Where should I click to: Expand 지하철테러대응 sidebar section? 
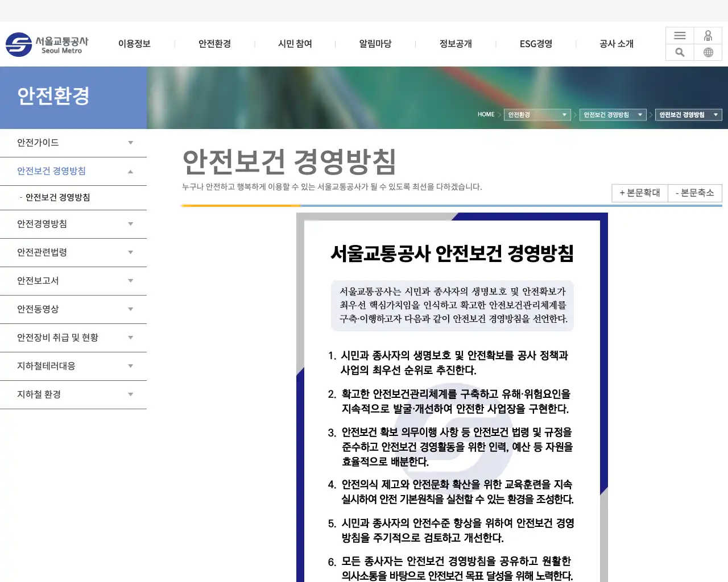73,366
